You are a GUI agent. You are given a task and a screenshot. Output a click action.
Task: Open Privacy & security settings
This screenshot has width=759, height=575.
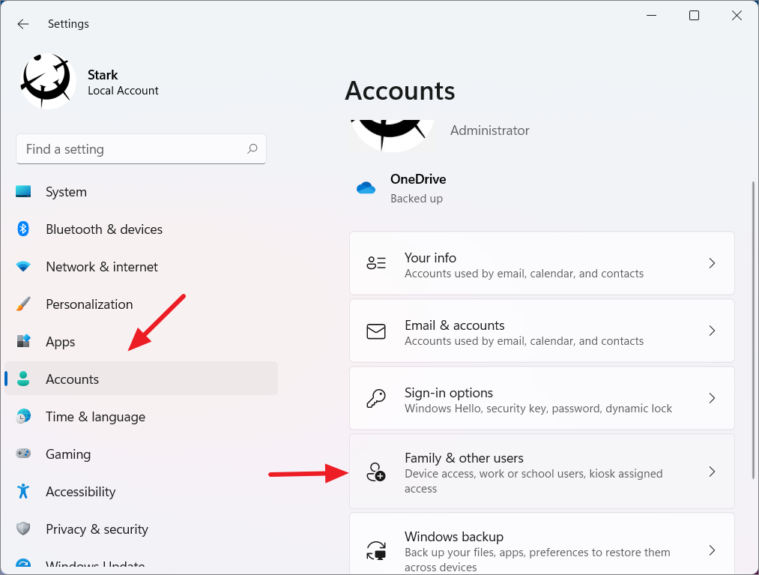141,529
